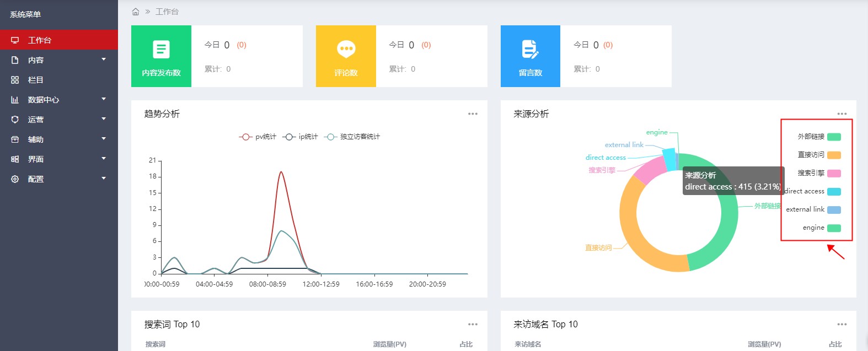868x351 pixels.
Task: Expand the 配置 menu arrow
Action: (x=104, y=179)
